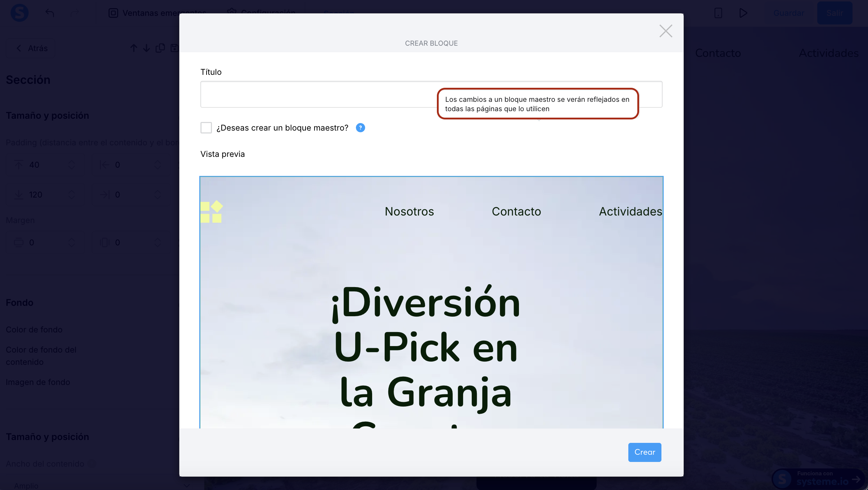Click the Título input field
Image resolution: width=868 pixels, height=490 pixels.
tap(317, 94)
